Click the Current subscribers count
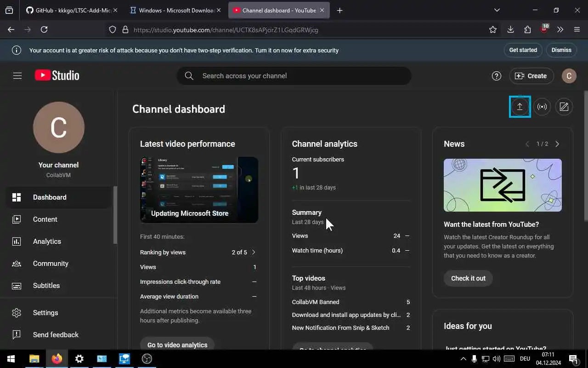This screenshot has height=368, width=588. click(296, 173)
